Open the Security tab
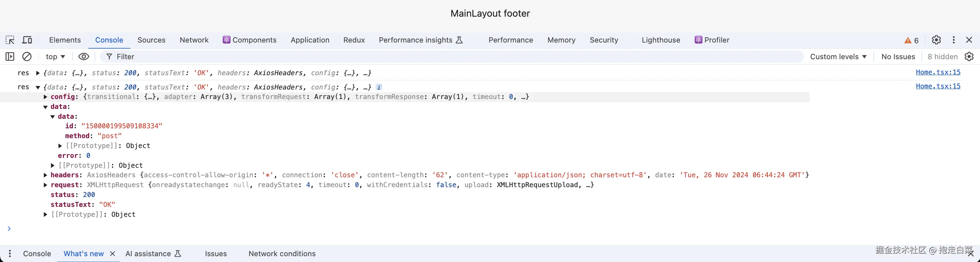The width and height of the screenshot is (980, 262). pos(604,40)
